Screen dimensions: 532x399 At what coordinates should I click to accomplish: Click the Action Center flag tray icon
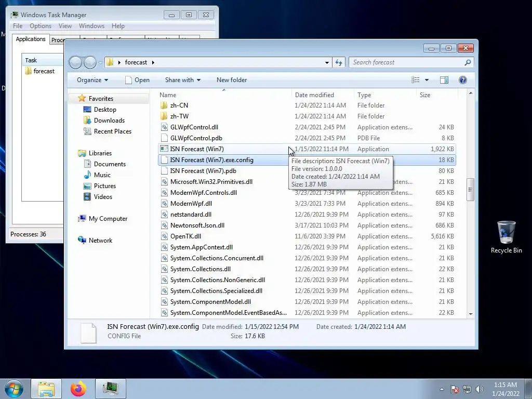pos(455,389)
